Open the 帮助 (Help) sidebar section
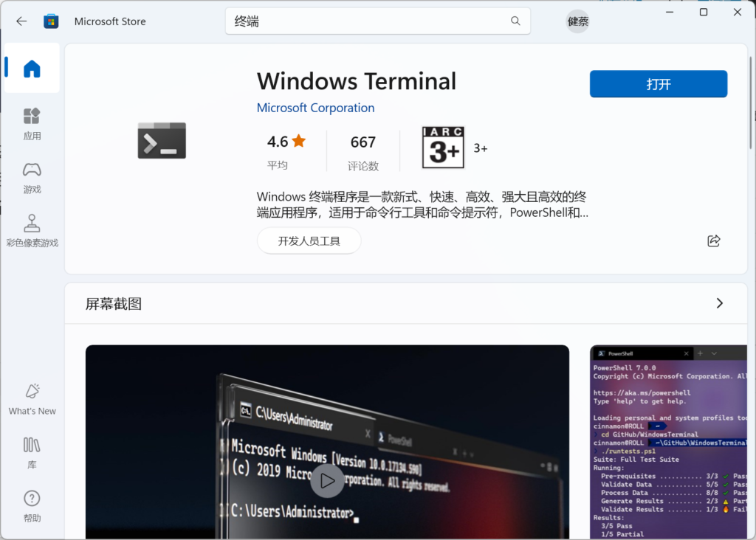 point(32,506)
